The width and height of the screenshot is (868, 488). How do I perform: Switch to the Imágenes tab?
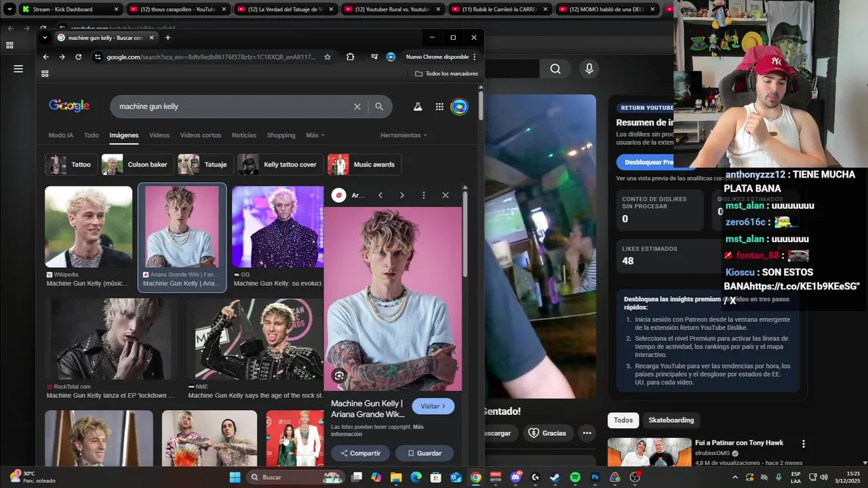[x=124, y=135]
